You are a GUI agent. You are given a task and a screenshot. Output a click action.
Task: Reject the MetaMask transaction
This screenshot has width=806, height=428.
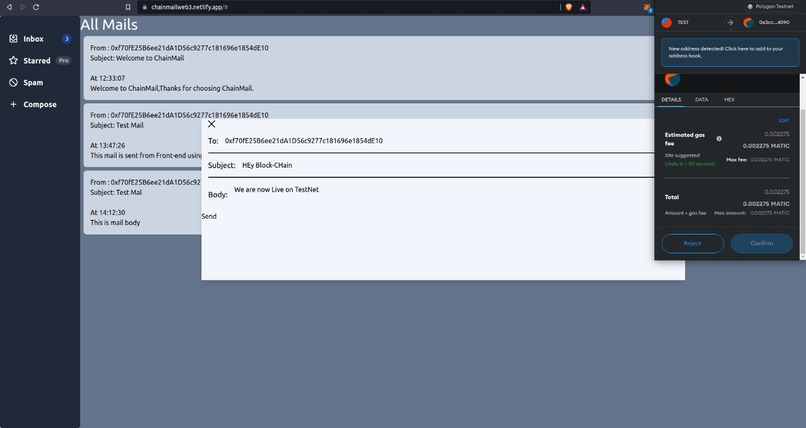coord(692,244)
